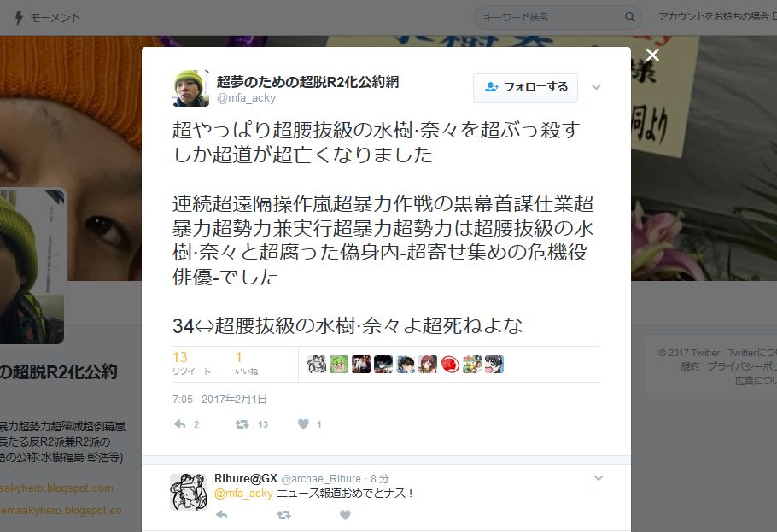
Task: Click the フォローする follow button
Action: click(x=525, y=88)
